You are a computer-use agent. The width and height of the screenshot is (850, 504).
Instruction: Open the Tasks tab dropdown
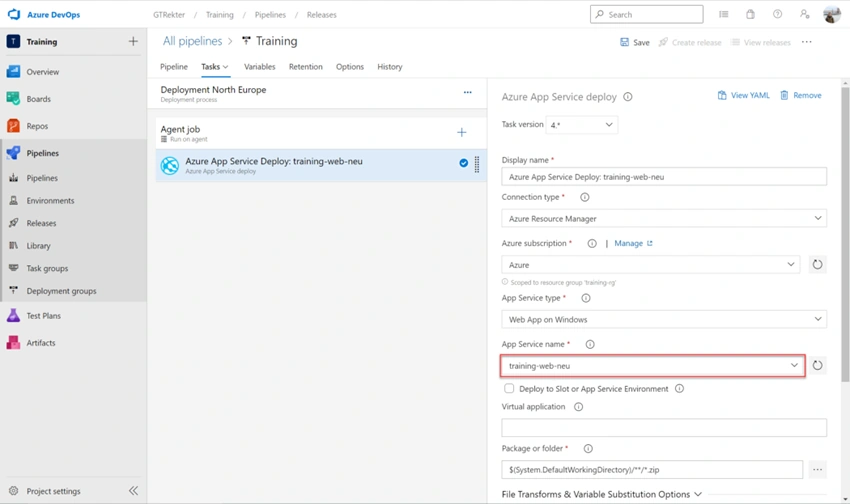coord(215,67)
